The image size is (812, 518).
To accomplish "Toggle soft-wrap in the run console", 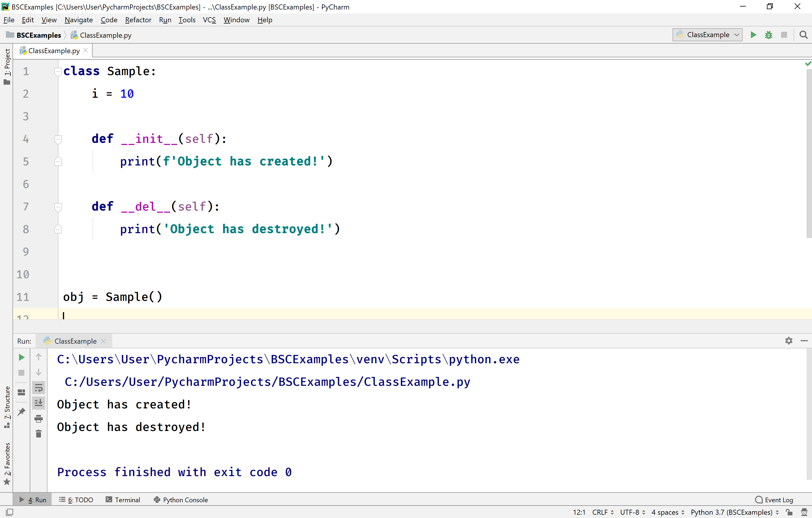I will click(39, 387).
